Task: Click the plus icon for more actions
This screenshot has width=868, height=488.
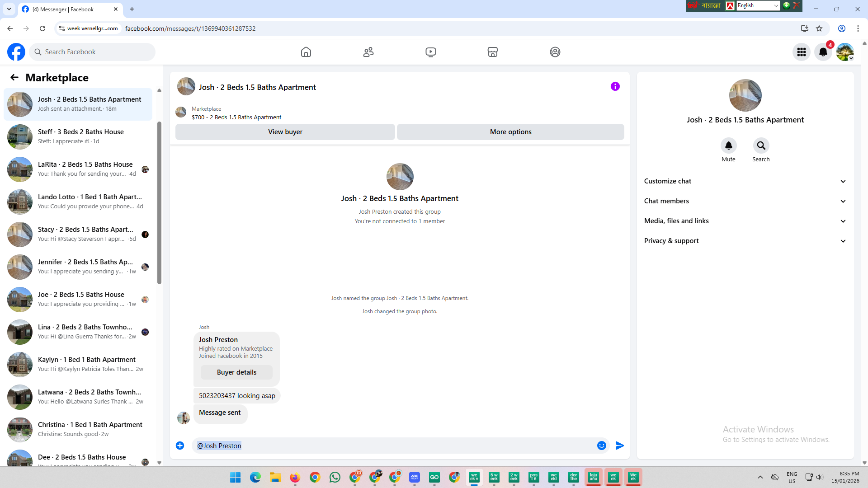Action: click(180, 446)
